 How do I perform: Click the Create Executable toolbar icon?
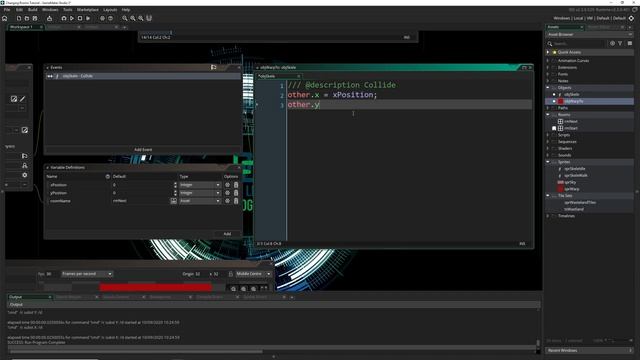pyautogui.click(x=49, y=18)
